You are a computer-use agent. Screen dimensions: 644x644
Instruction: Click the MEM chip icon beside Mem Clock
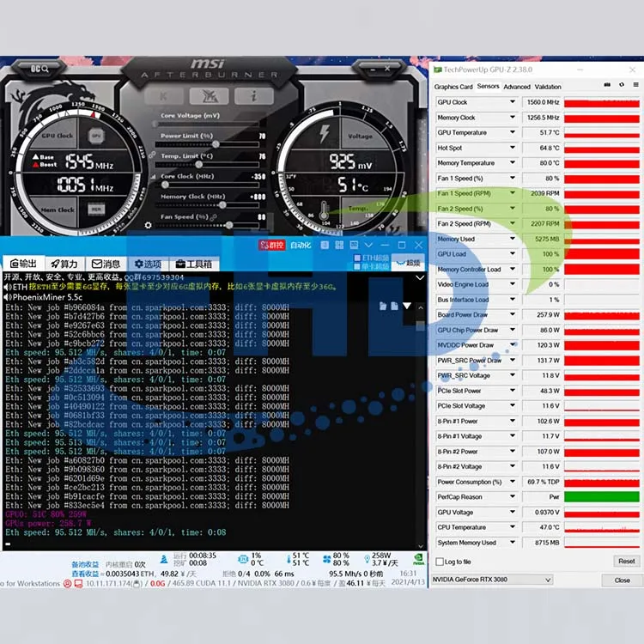tap(95, 209)
